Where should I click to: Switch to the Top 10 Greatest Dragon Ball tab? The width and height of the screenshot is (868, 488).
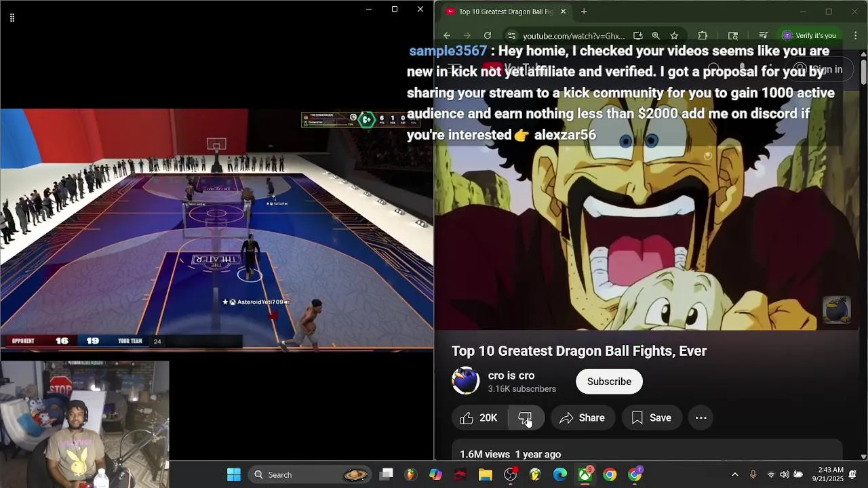(x=506, y=12)
